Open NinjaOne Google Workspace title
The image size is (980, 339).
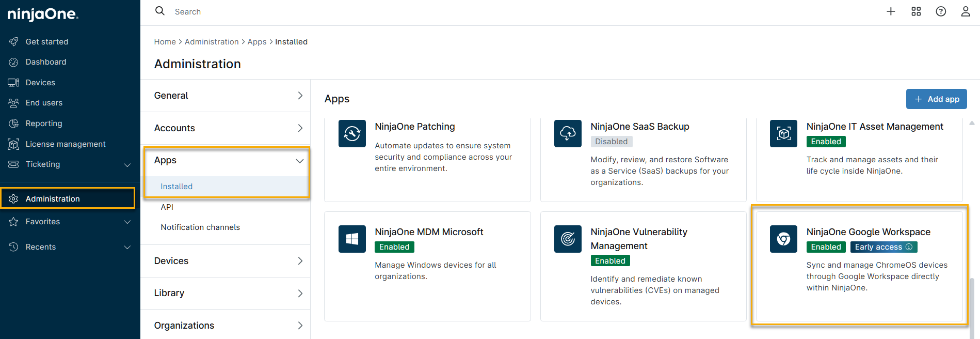tap(869, 232)
